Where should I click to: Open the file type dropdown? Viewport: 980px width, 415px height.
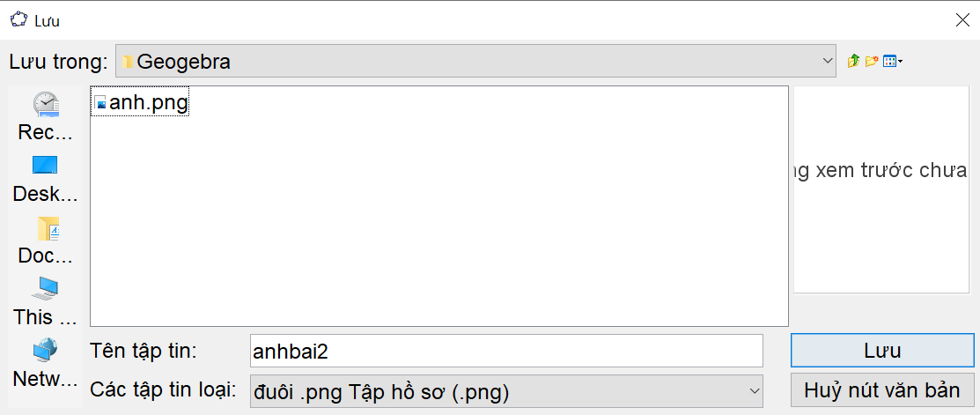tap(754, 389)
